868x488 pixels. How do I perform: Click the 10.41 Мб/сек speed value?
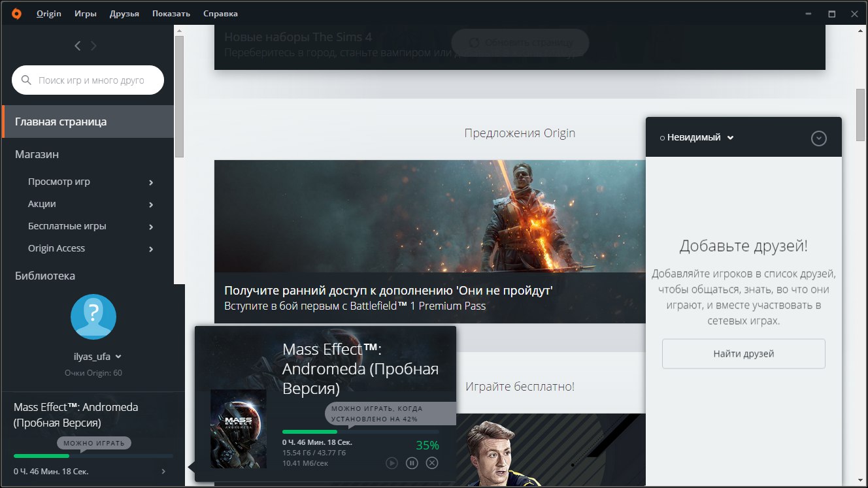point(305,463)
